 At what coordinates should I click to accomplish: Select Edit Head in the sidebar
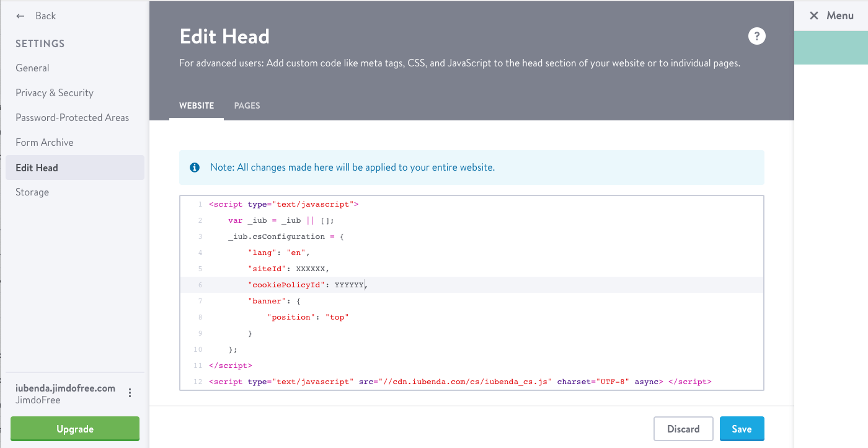click(x=37, y=168)
